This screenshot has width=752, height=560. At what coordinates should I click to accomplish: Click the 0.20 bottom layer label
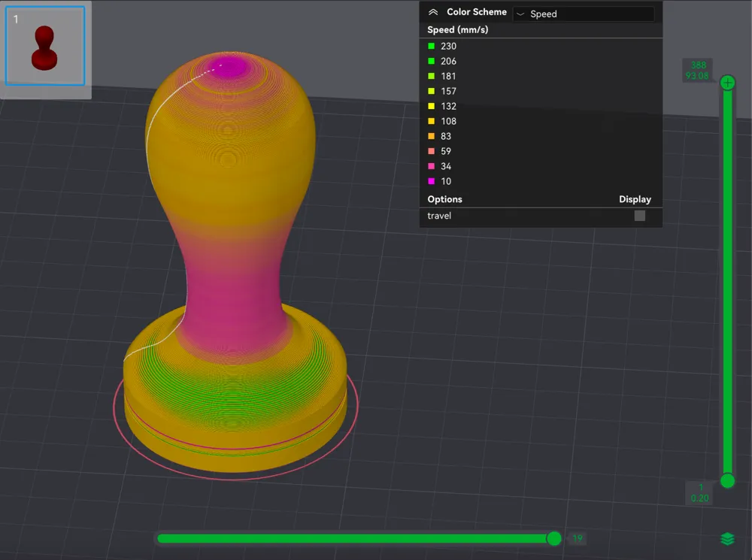point(699,498)
